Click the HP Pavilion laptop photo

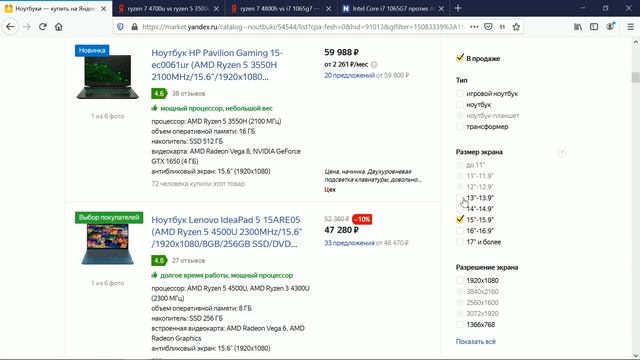coord(107,77)
